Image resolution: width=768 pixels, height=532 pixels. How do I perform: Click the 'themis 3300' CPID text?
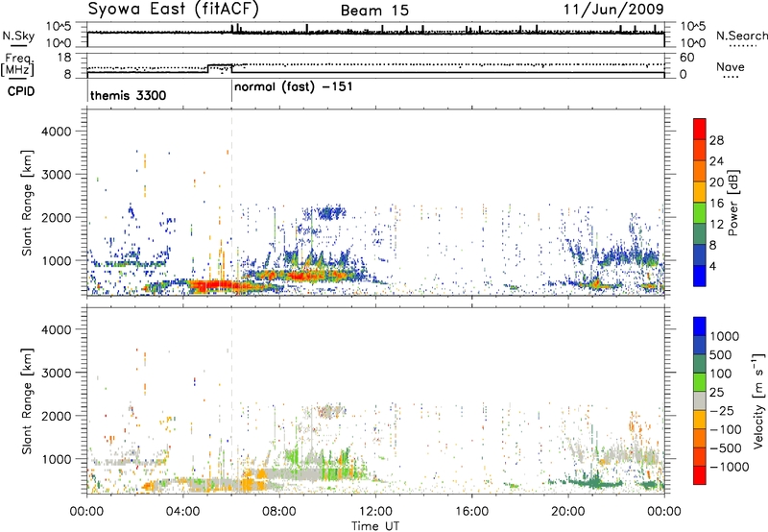pos(129,95)
